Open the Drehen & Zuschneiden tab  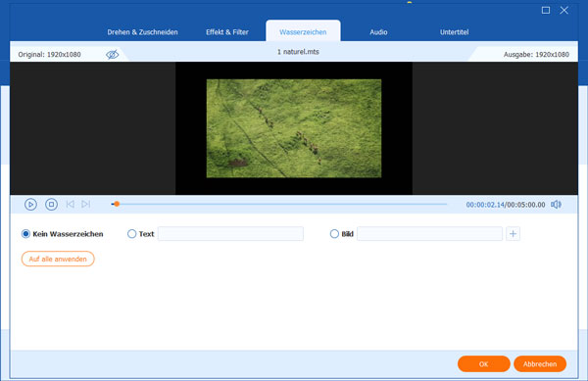point(142,32)
